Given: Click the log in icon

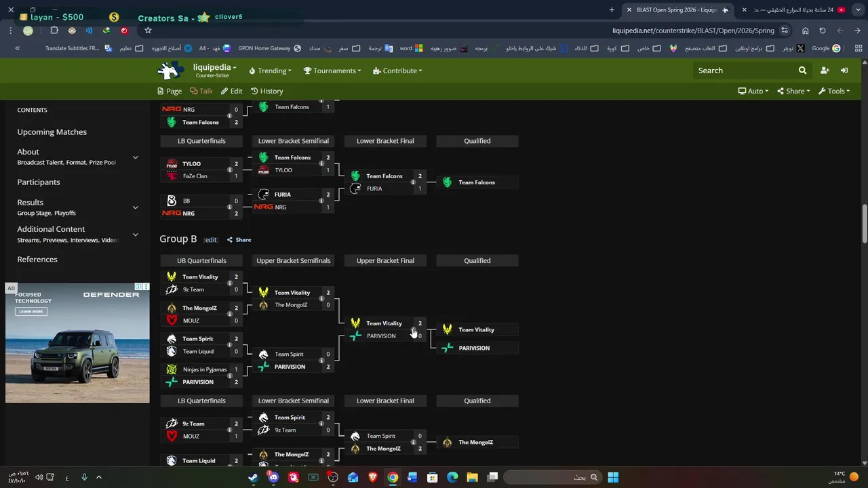Looking at the screenshot, I should pyautogui.click(x=844, y=70).
